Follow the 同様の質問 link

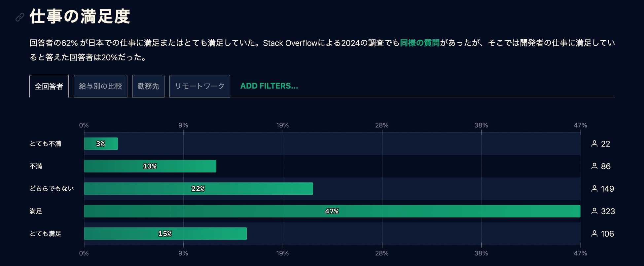coord(420,43)
